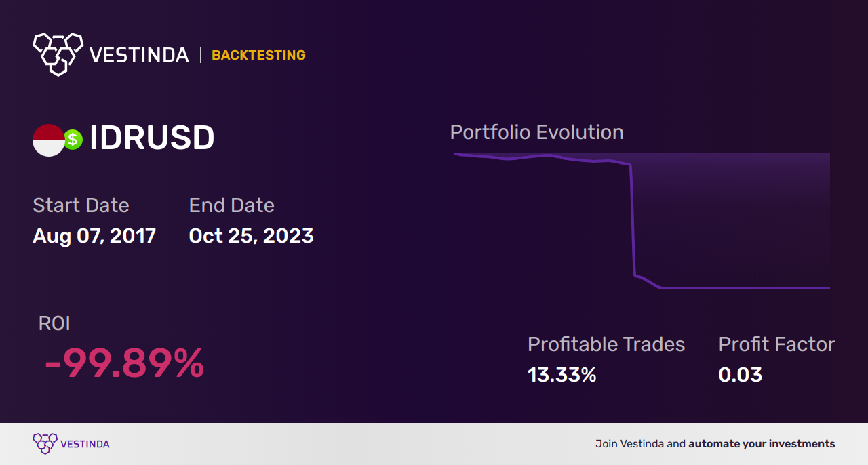The width and height of the screenshot is (868, 465).
Task: Click the 0.03 profit factor value
Action: pyautogui.click(x=741, y=374)
